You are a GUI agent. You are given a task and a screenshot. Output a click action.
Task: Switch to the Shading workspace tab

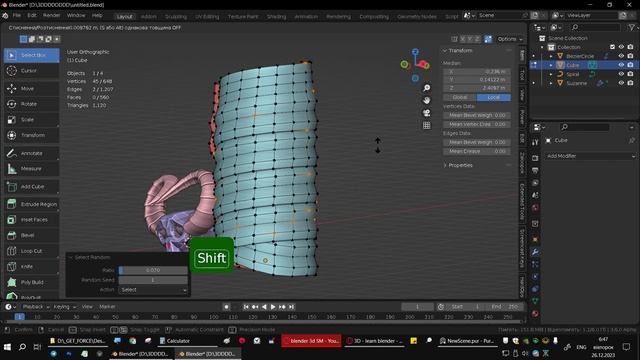click(x=276, y=17)
